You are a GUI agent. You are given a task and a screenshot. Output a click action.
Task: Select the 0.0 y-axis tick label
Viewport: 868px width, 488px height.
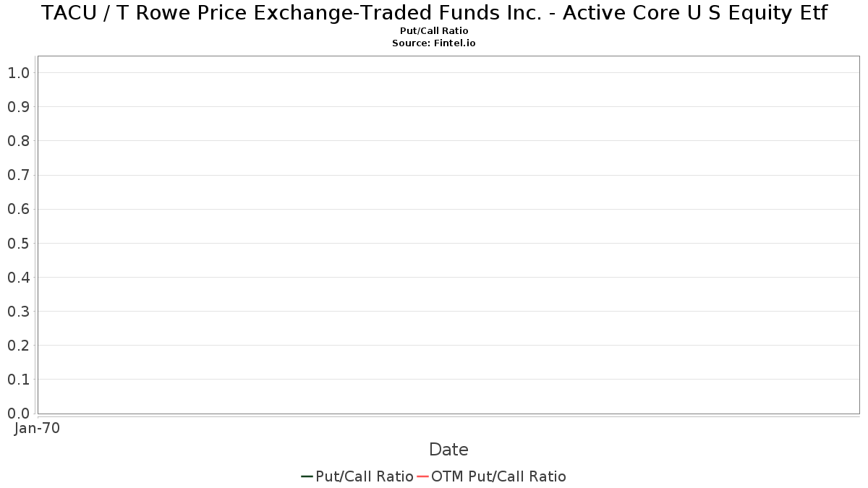coord(18,414)
